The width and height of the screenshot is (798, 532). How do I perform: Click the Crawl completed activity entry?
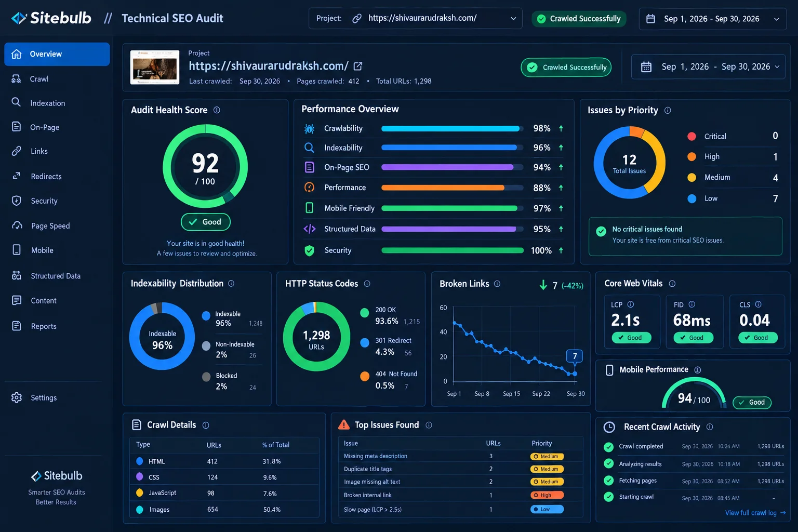coord(694,446)
